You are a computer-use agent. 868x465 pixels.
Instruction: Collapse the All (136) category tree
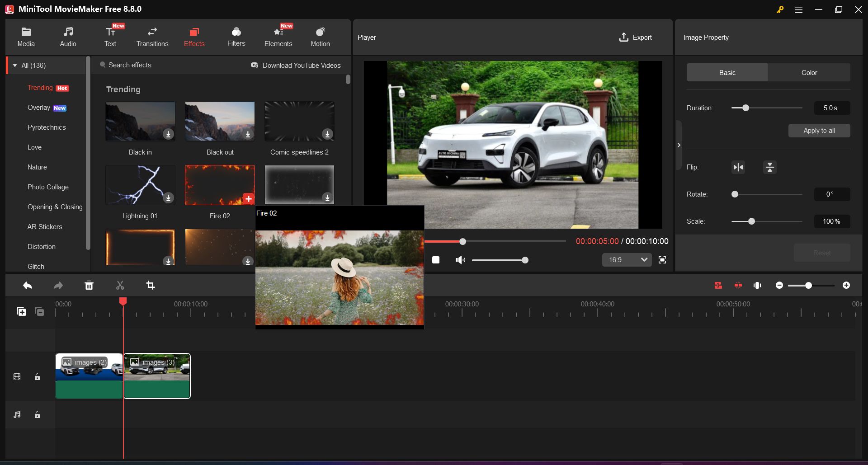coord(15,66)
